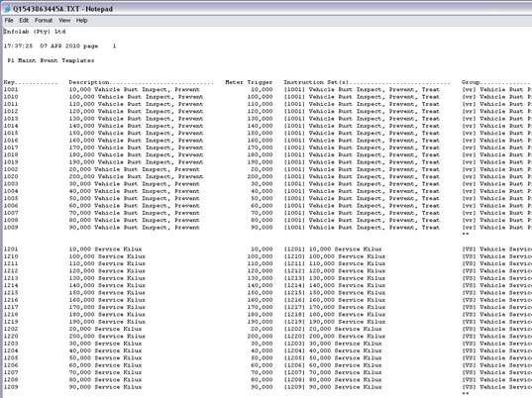This screenshot has height=398, width=532.
Task: Click the Description column header text
Action: tap(89, 82)
